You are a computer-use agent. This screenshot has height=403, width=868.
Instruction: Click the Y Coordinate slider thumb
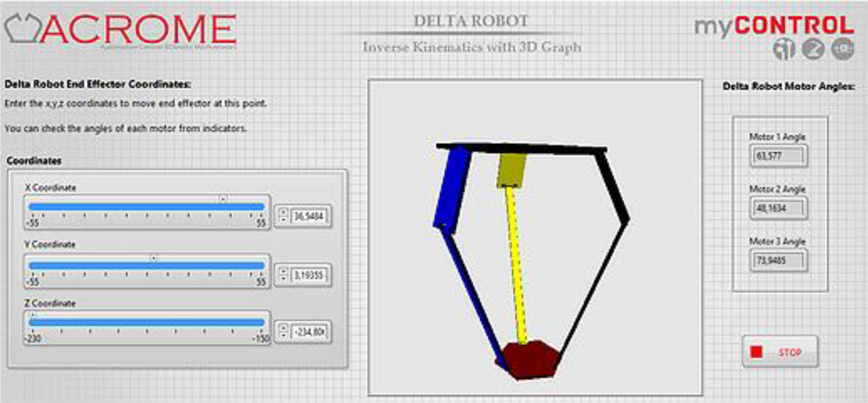point(154,258)
